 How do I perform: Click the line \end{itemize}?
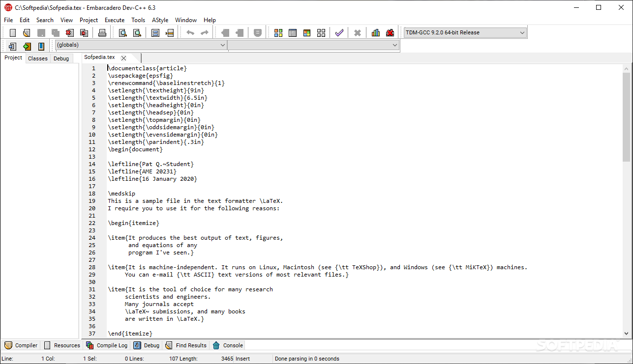click(130, 334)
